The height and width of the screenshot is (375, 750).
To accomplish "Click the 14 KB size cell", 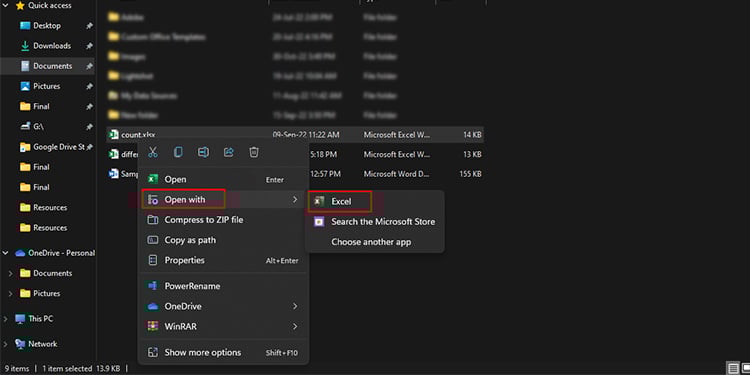I will pos(472,135).
